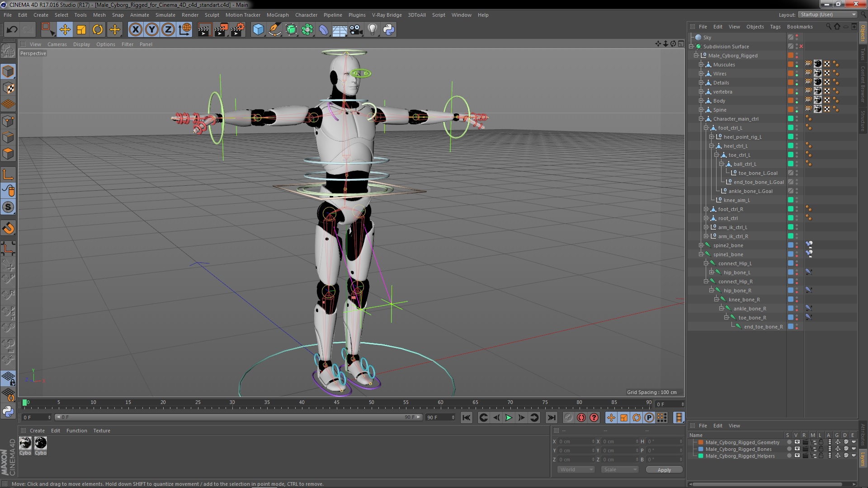Click the coordinate system icon

[x=185, y=30]
